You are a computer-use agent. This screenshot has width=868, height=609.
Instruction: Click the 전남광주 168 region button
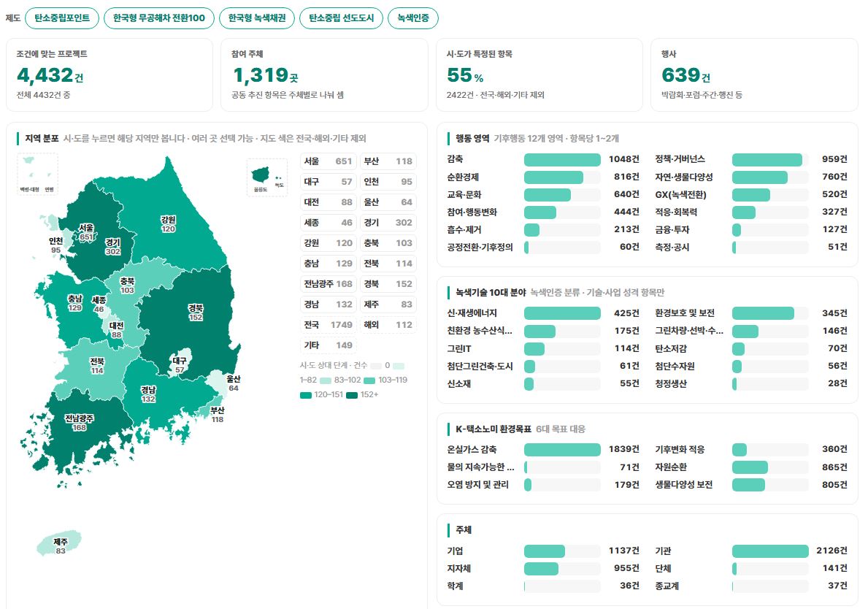coord(329,284)
